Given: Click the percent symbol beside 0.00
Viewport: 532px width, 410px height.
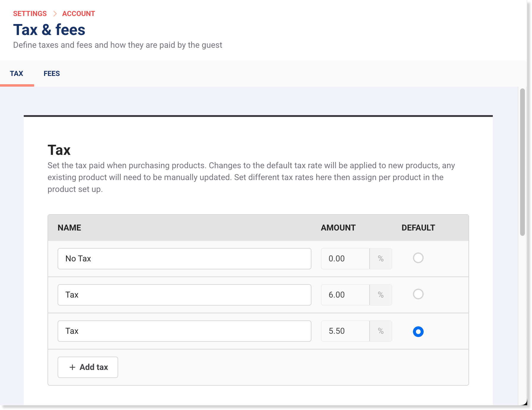Looking at the screenshot, I should [x=381, y=259].
